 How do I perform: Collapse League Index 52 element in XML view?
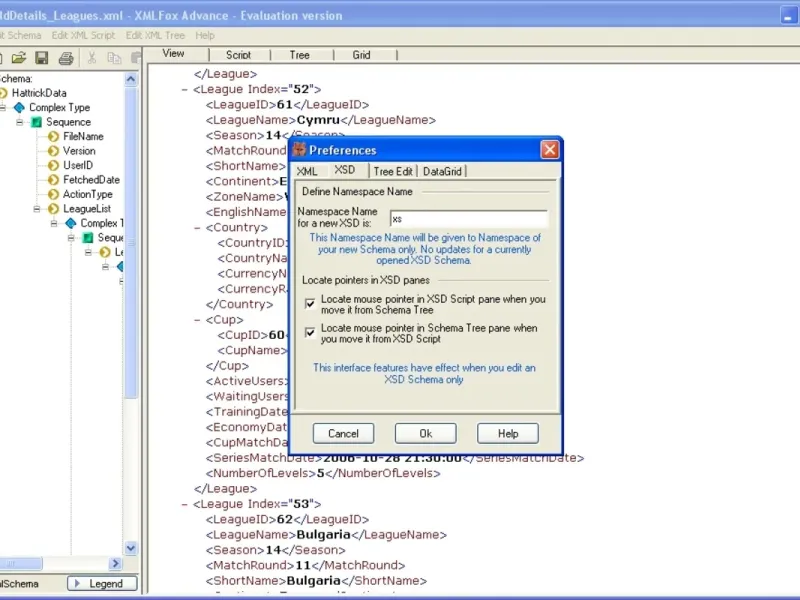(x=184, y=90)
